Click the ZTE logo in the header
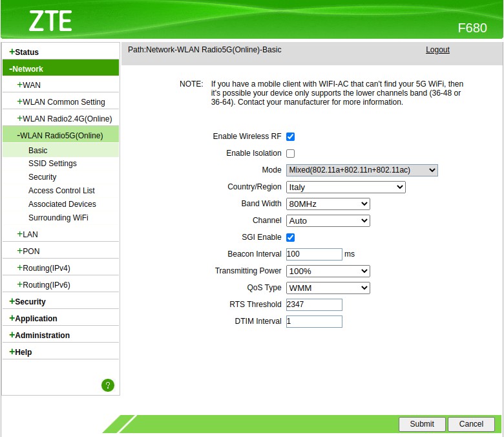This screenshot has width=504, height=437. point(50,21)
